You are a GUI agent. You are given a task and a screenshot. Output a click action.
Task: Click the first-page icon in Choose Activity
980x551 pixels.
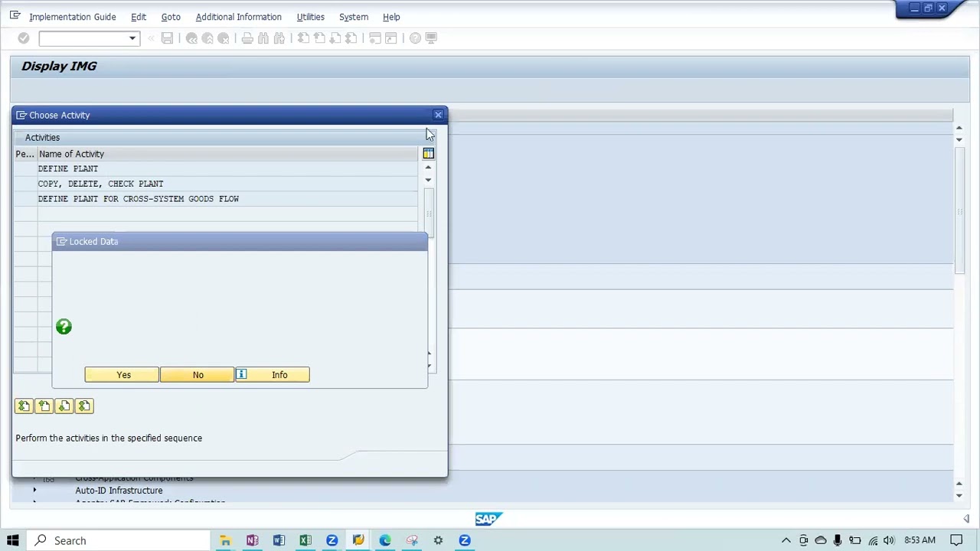point(24,406)
